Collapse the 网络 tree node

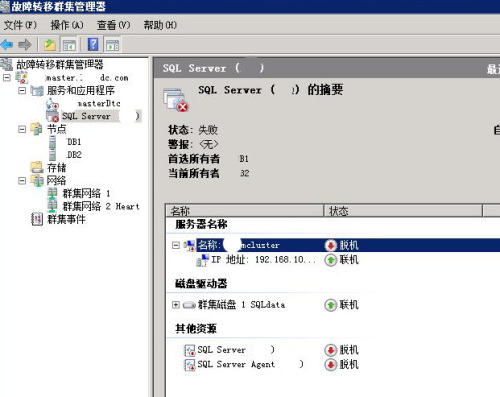22,181
